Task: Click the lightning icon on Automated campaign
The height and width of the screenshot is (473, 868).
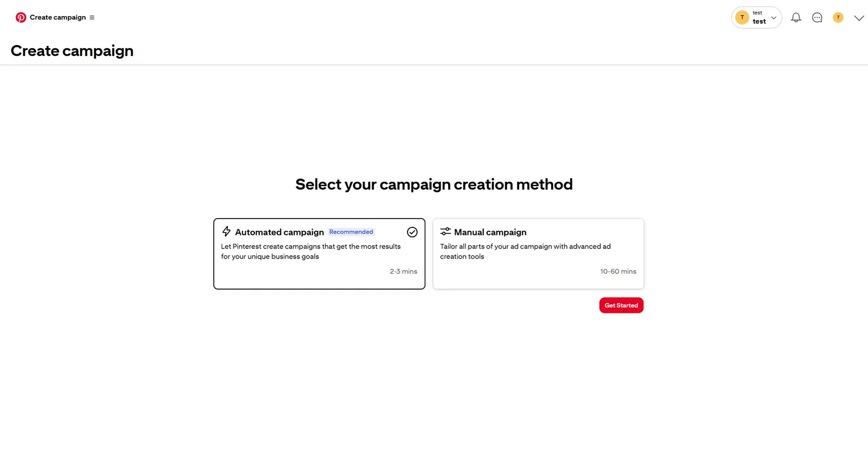Action: coord(226,232)
